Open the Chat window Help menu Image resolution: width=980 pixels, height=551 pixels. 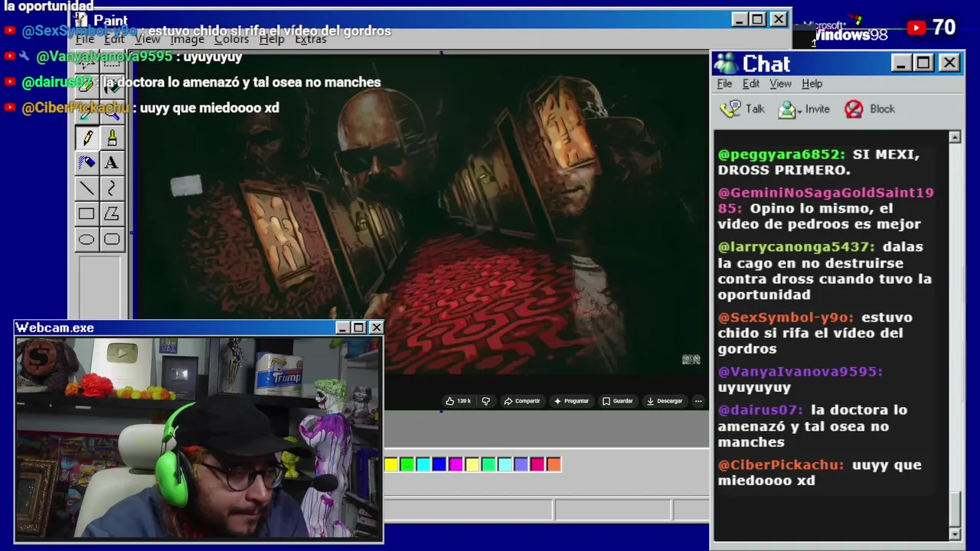point(812,83)
